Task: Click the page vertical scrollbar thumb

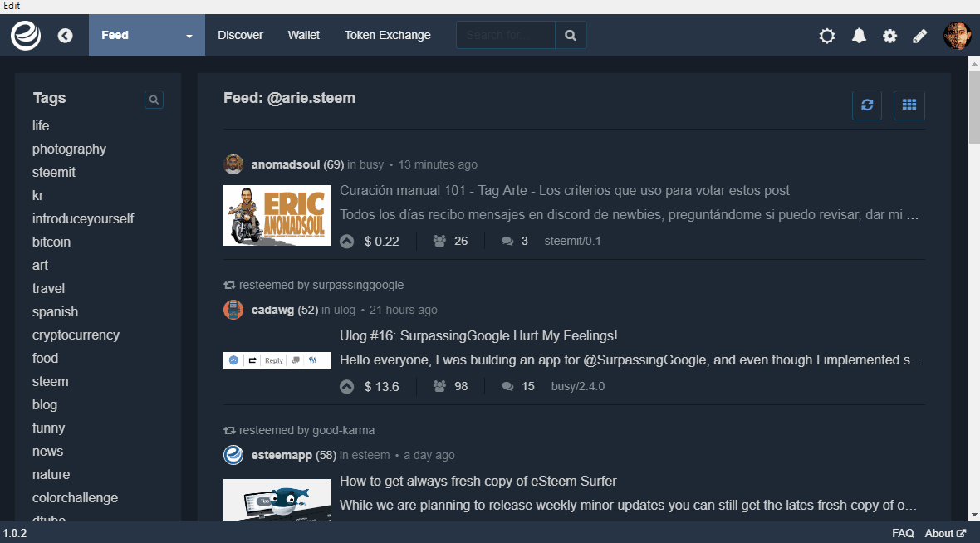Action: [973, 106]
